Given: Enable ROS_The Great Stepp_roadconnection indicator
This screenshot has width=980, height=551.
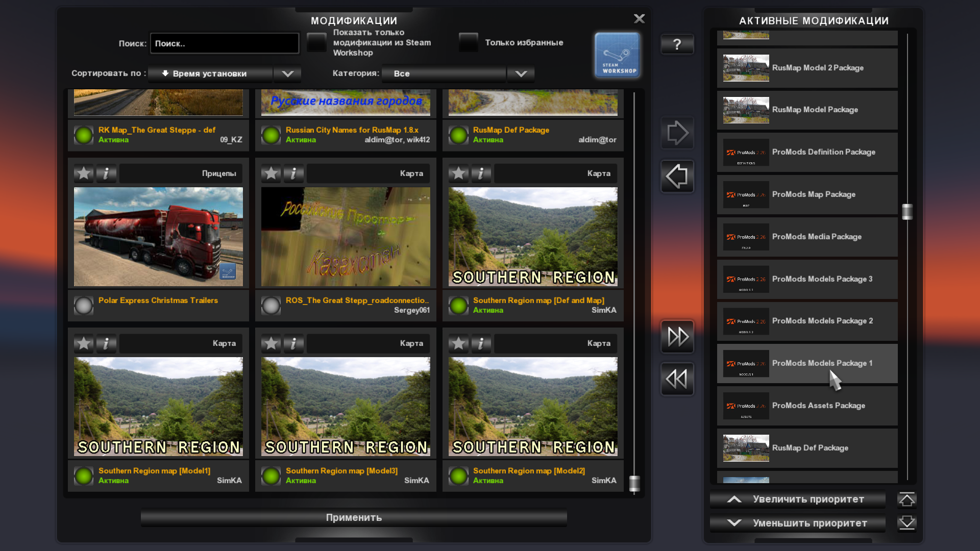Looking at the screenshot, I should (x=271, y=306).
